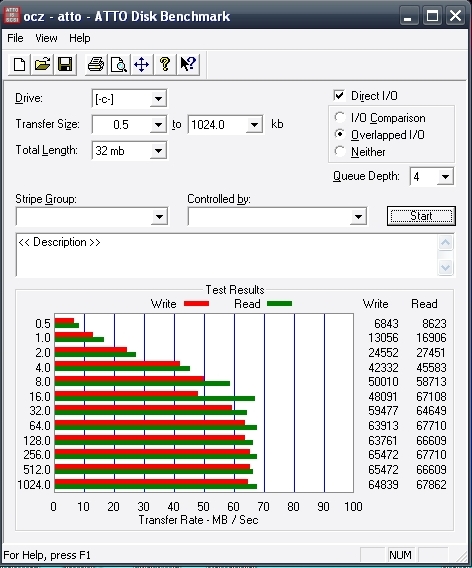Click the NUM indicator in status bar
Viewport: 472px width, 568px height.
click(400, 555)
